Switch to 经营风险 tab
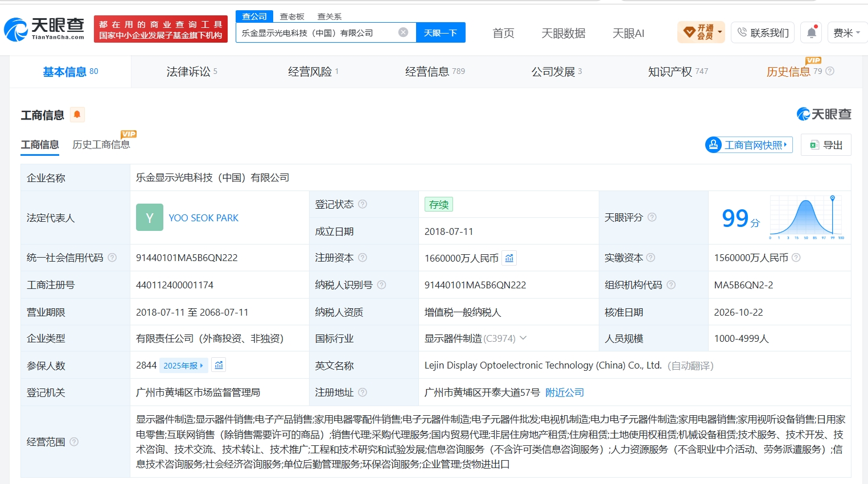This screenshot has width=868, height=484. [313, 72]
